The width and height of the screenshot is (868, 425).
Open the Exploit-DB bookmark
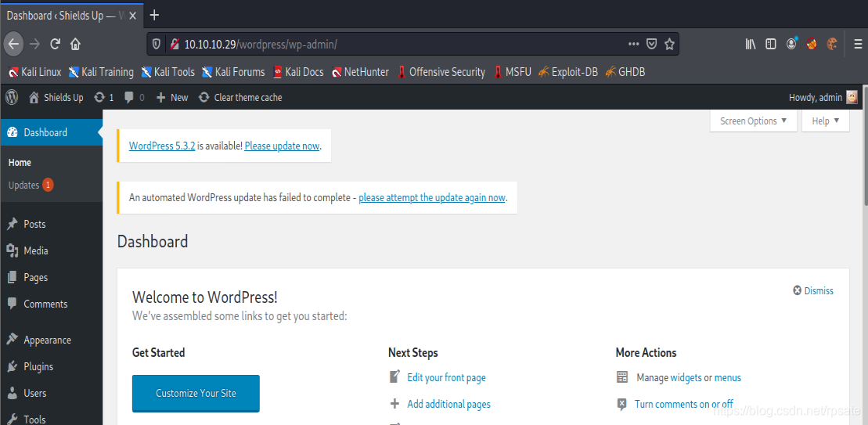pos(567,72)
